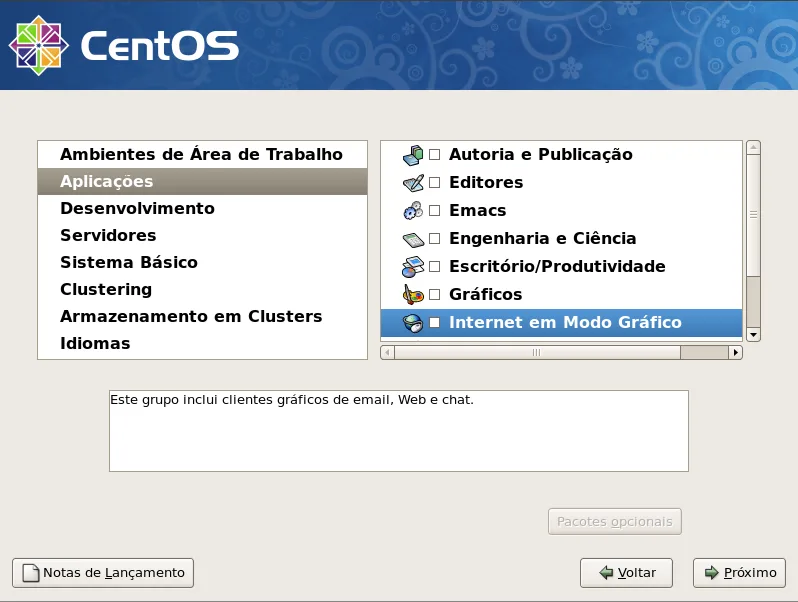Screen dimensions: 798x602
Task: Click the Gráficos paint palette icon
Action: (x=413, y=295)
